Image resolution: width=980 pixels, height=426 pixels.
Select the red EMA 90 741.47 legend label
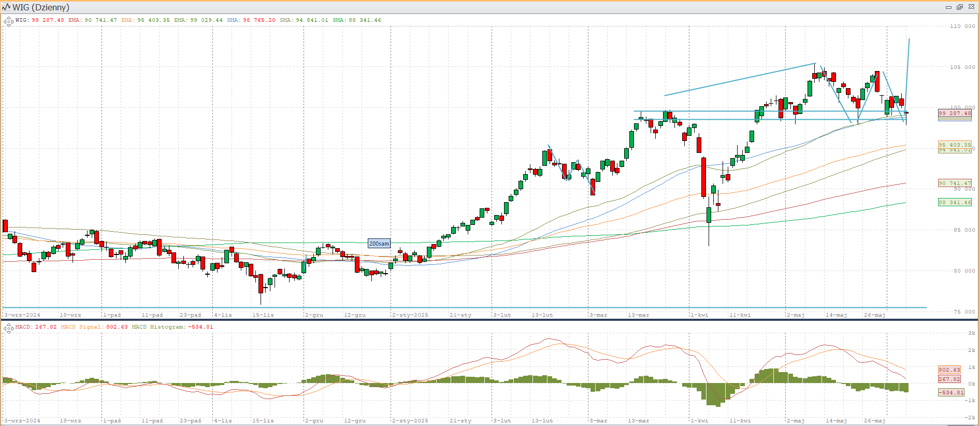coord(93,20)
